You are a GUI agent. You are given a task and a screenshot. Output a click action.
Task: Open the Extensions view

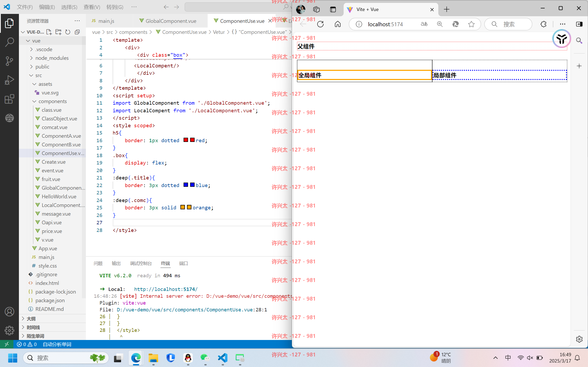[x=9, y=99]
